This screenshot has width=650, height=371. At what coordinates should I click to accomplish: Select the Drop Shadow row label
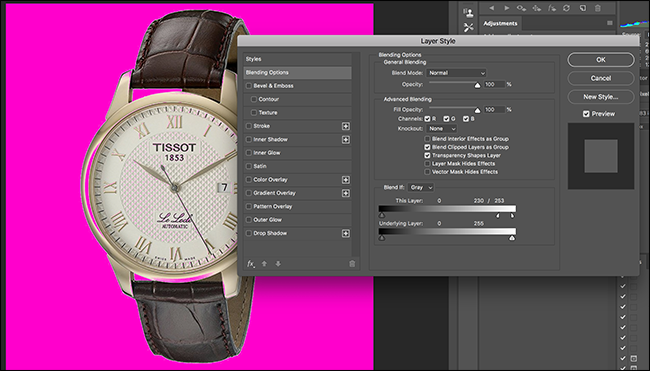coord(270,233)
